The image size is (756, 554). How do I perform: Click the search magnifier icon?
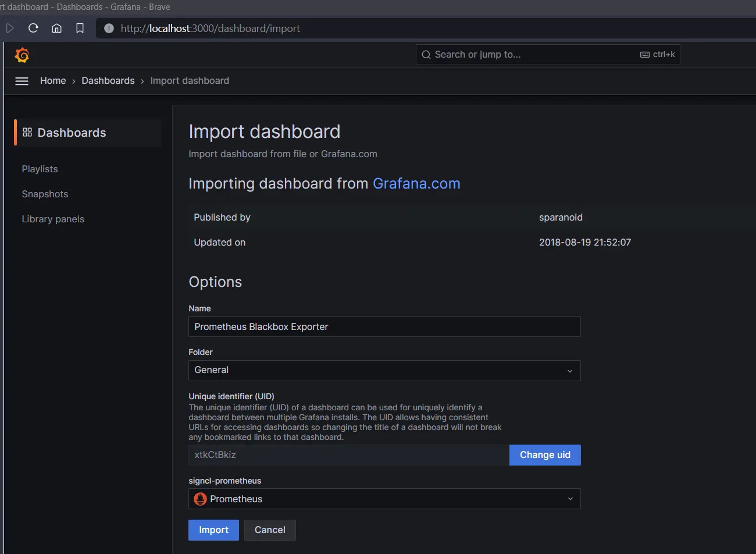point(426,55)
